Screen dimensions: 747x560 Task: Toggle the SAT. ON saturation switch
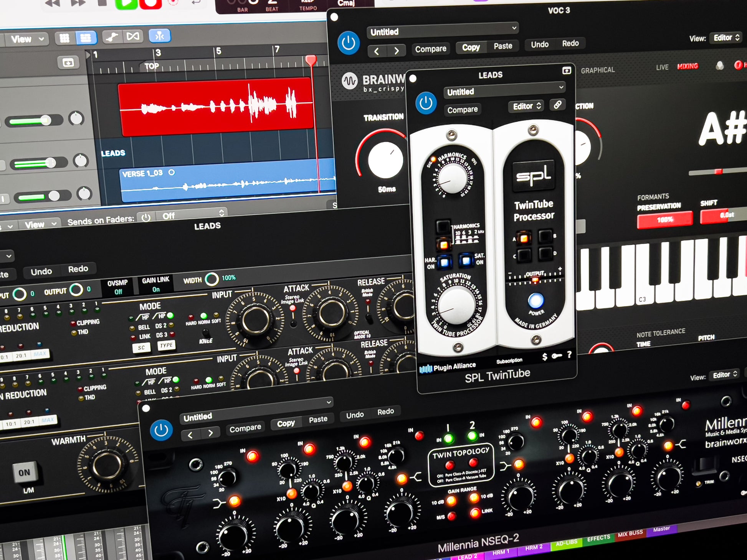(466, 261)
